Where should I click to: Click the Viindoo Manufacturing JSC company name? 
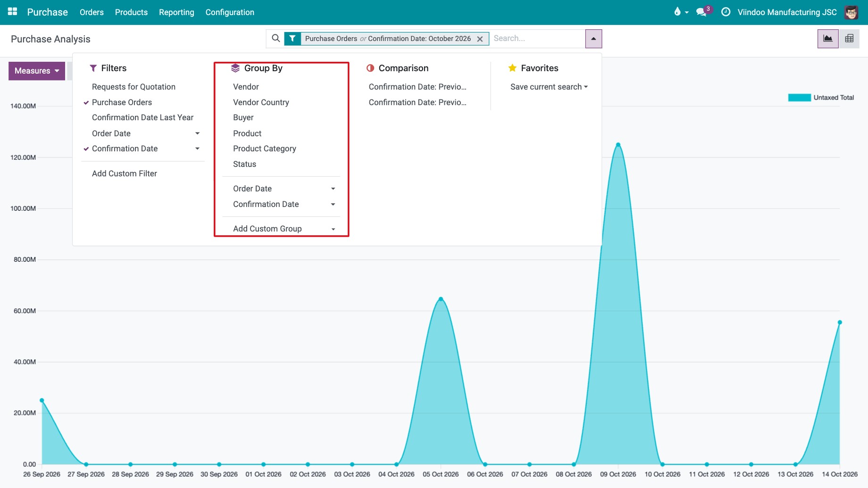pos(787,12)
